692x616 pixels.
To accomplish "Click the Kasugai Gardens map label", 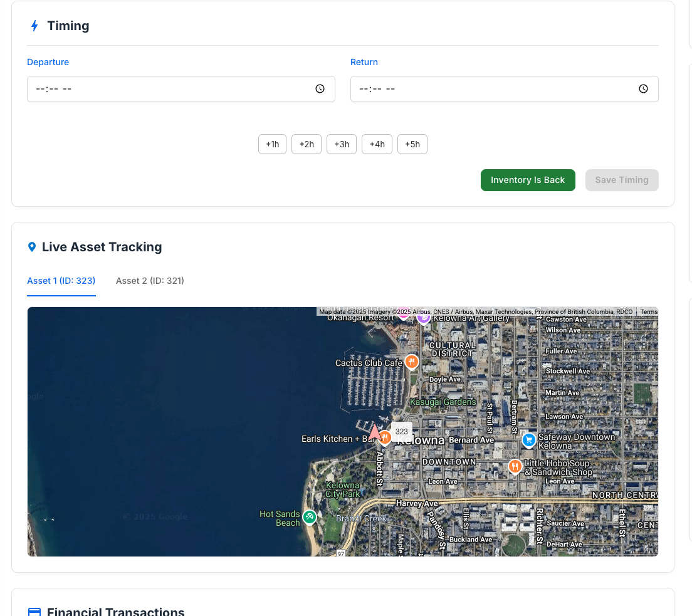I will [x=443, y=402].
